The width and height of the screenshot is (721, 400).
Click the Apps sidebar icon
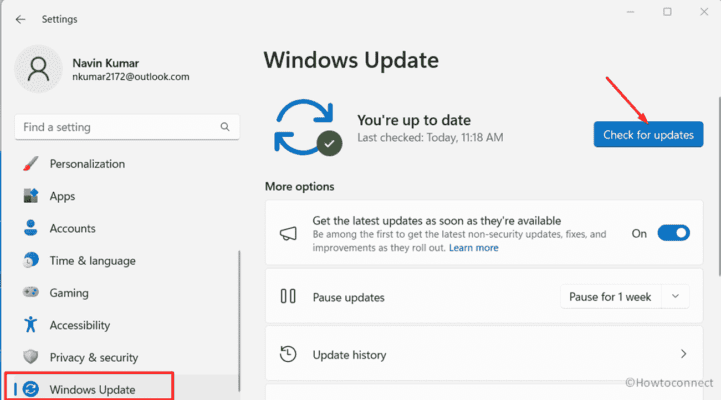[31, 196]
